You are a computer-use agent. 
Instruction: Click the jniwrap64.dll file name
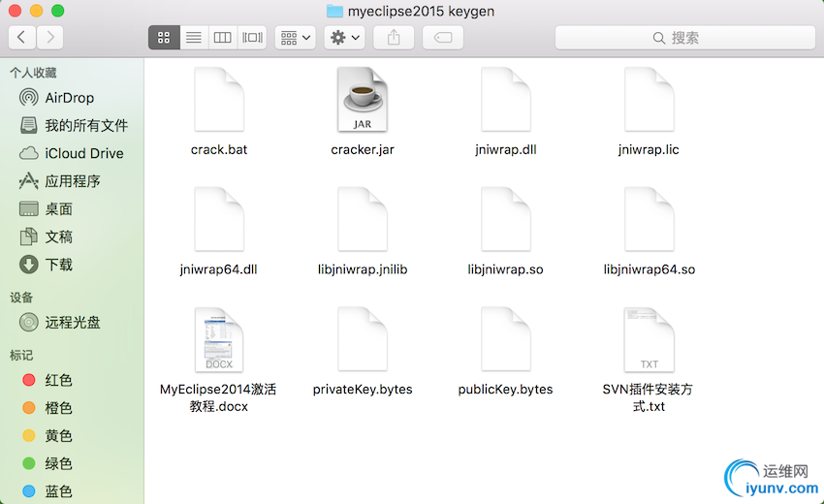coord(219,269)
